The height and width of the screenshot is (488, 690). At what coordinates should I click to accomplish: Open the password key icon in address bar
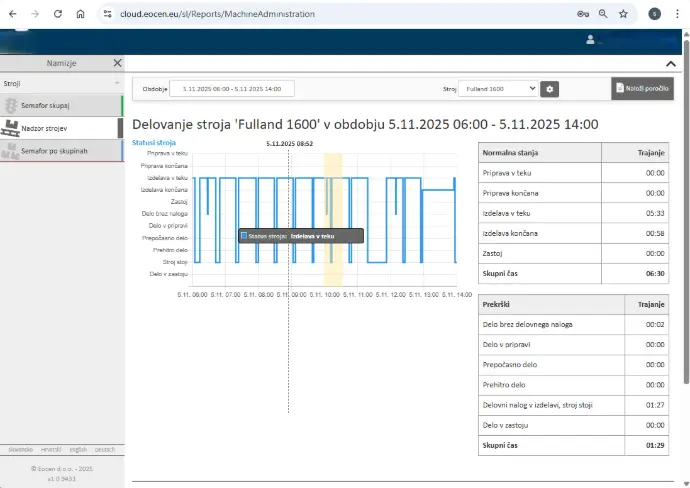(583, 14)
